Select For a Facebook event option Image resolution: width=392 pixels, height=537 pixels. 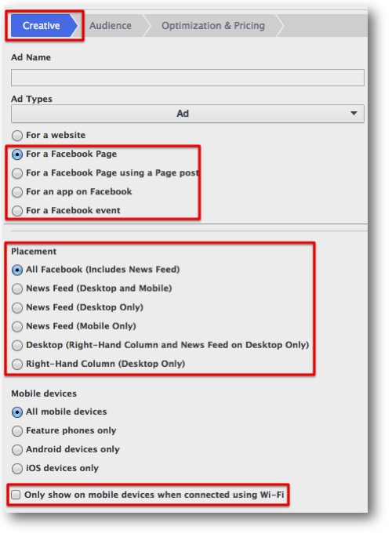[x=17, y=211]
